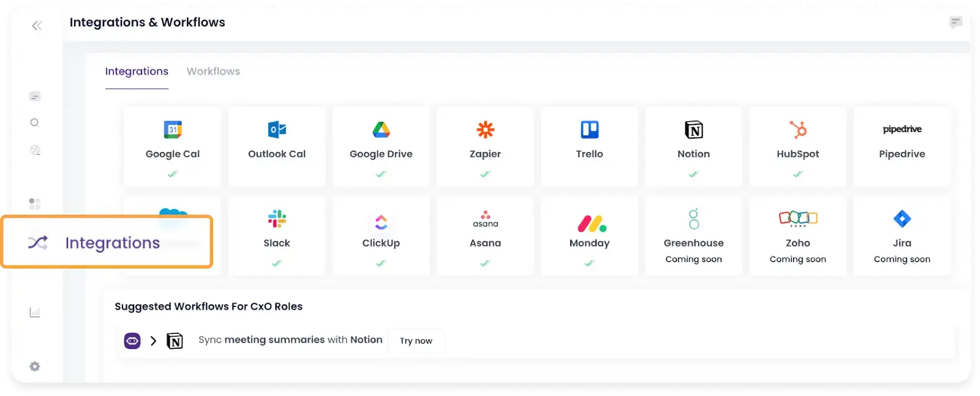The width and height of the screenshot is (980, 396).
Task: Click the Suggested Workflows For CxO Roles heading
Action: (x=208, y=307)
